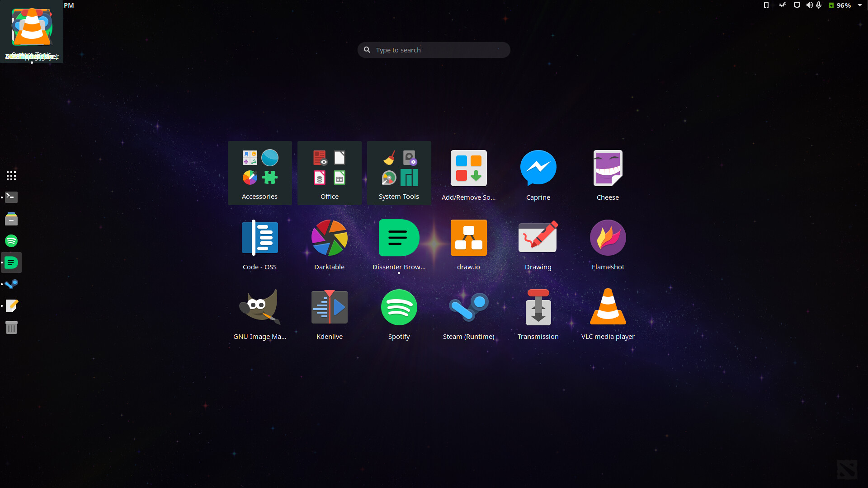This screenshot has height=488, width=868.
Task: Open Terminal from the dock
Action: click(x=11, y=197)
